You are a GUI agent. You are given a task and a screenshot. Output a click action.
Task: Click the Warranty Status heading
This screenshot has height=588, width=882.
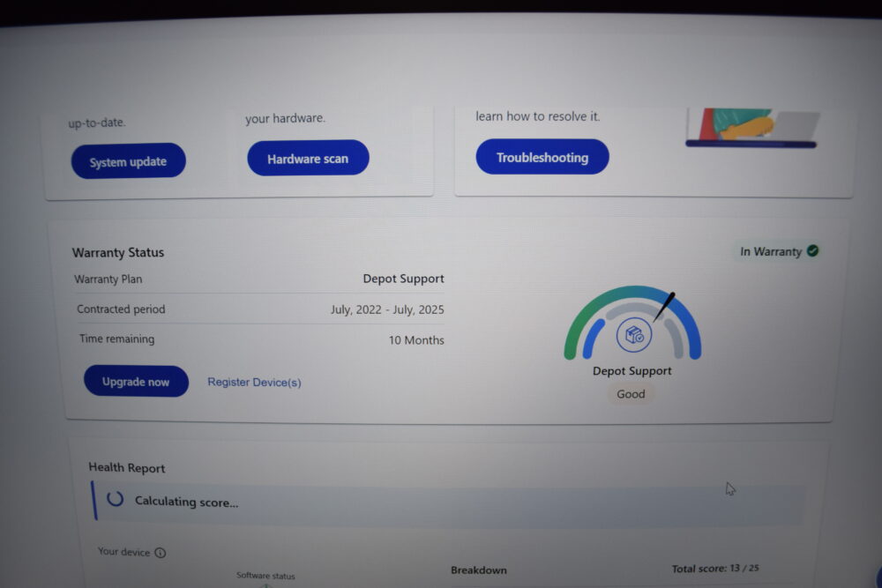click(118, 252)
